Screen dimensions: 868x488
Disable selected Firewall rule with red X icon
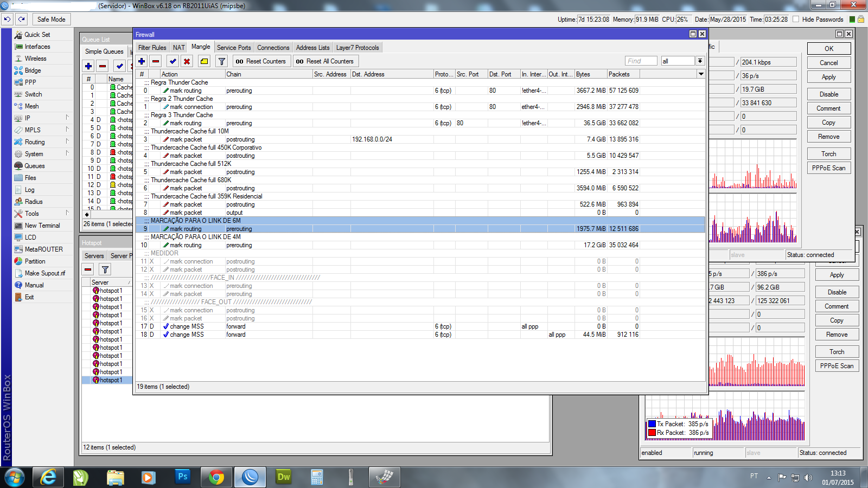[187, 61]
